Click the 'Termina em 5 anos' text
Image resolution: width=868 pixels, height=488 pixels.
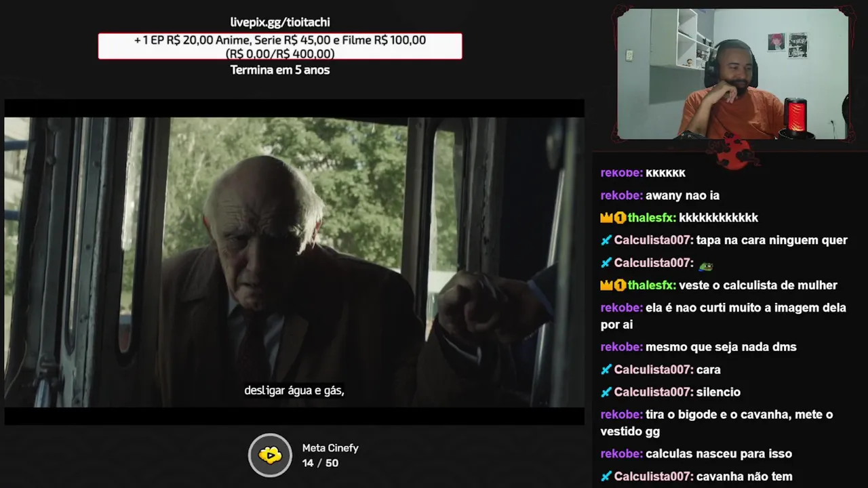click(280, 70)
